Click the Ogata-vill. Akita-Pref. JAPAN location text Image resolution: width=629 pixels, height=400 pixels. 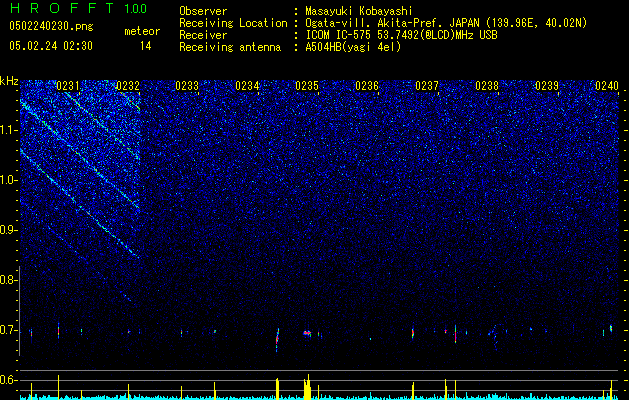[446, 23]
